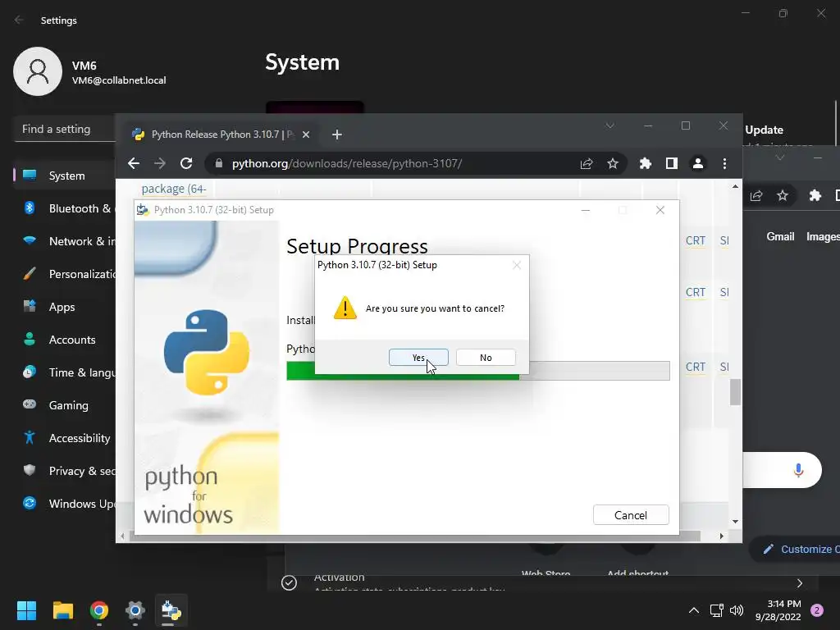
Task: Expand the Activation row chevron
Action: coord(799,583)
